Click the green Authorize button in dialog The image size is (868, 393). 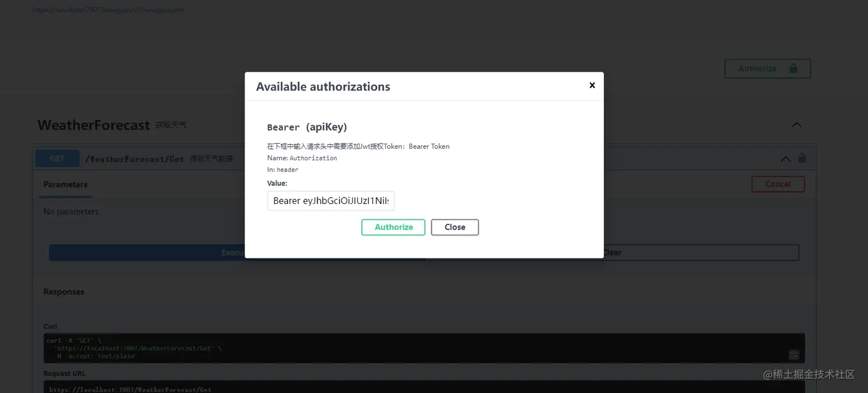tap(393, 227)
